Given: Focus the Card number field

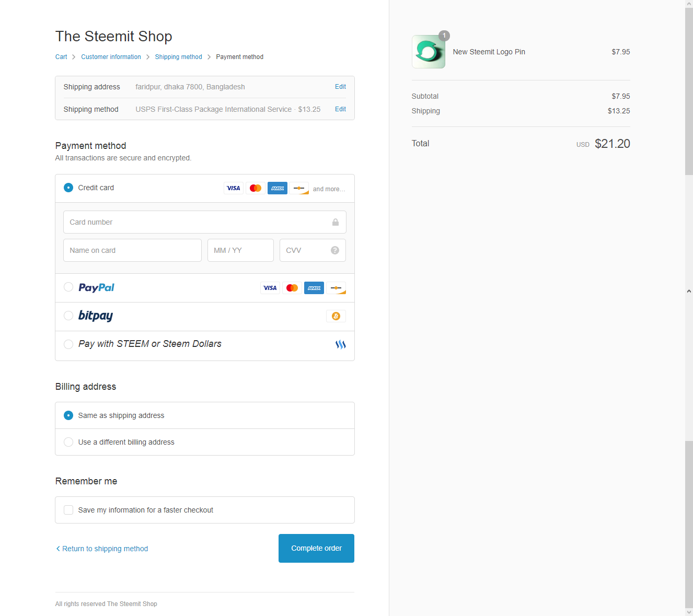Looking at the screenshot, I should coord(205,222).
